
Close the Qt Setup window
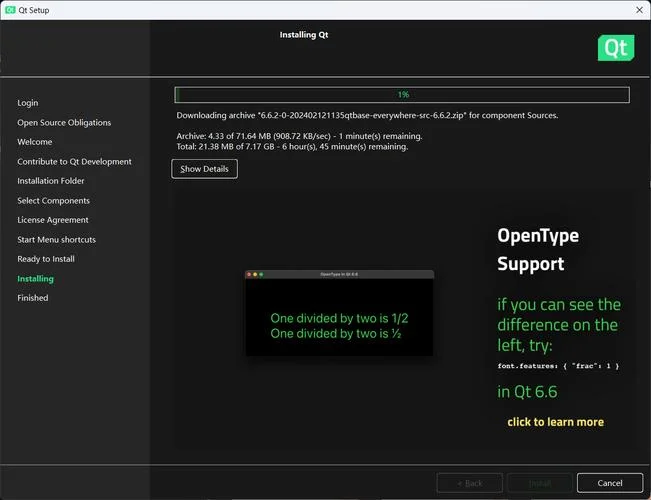tap(639, 10)
